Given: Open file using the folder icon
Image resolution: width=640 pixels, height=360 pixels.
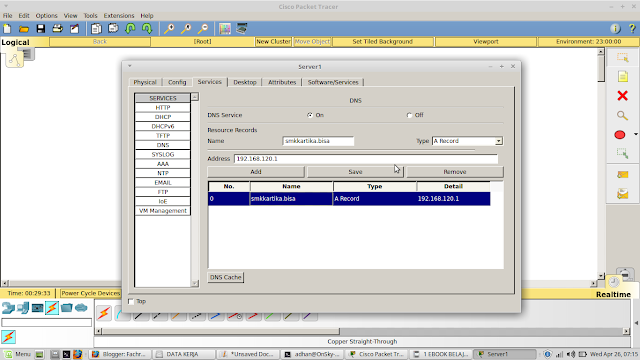Looking at the screenshot, I should (24, 29).
